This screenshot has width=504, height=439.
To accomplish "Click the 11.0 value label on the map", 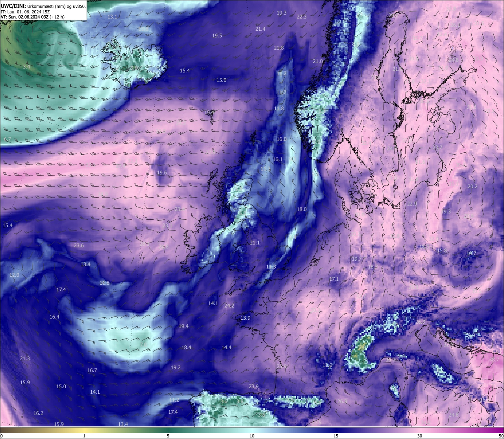I will 328,365.
